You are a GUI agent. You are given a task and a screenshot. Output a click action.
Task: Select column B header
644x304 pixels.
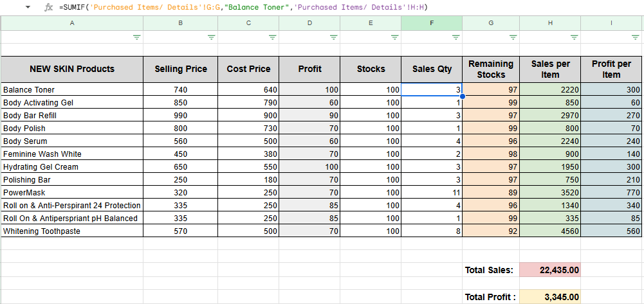pyautogui.click(x=180, y=23)
